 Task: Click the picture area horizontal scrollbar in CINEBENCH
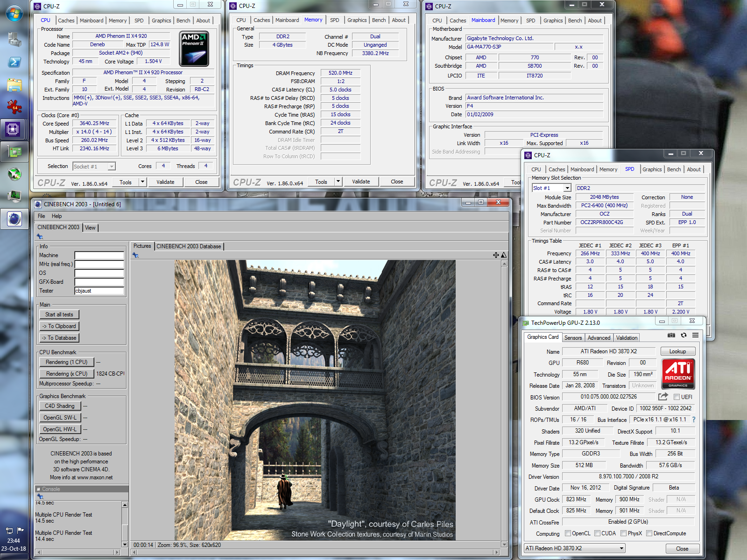coord(316,553)
